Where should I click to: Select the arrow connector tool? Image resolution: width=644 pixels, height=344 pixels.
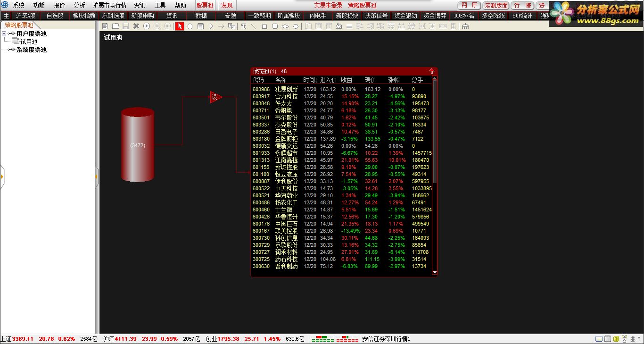click(221, 26)
